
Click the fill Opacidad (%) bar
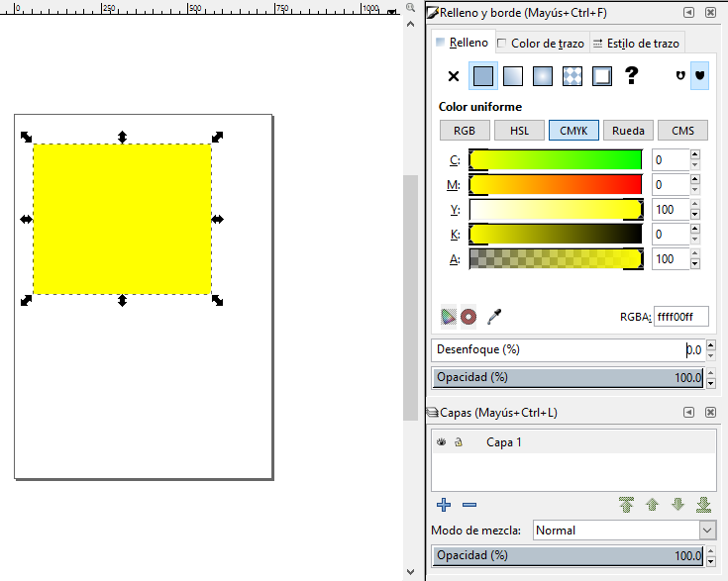click(568, 377)
